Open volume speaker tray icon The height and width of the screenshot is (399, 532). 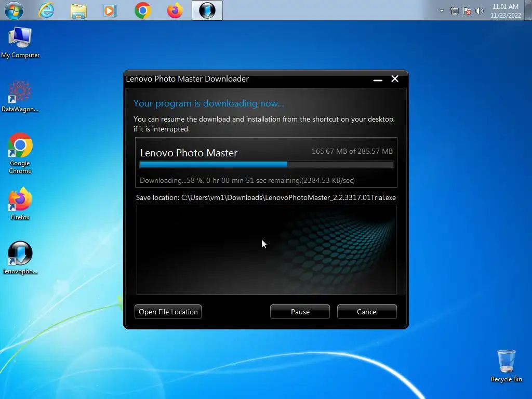pyautogui.click(x=480, y=11)
